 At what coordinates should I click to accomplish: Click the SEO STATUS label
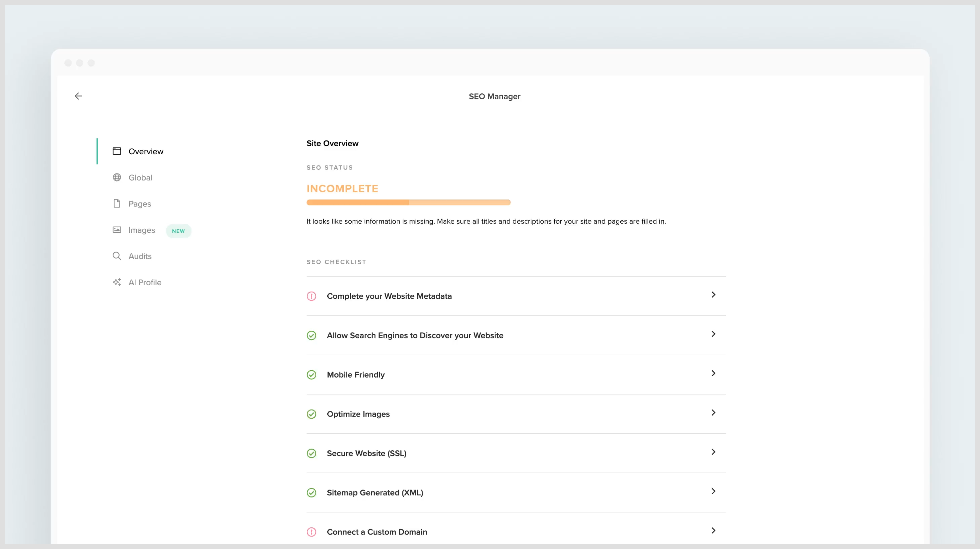coord(329,168)
